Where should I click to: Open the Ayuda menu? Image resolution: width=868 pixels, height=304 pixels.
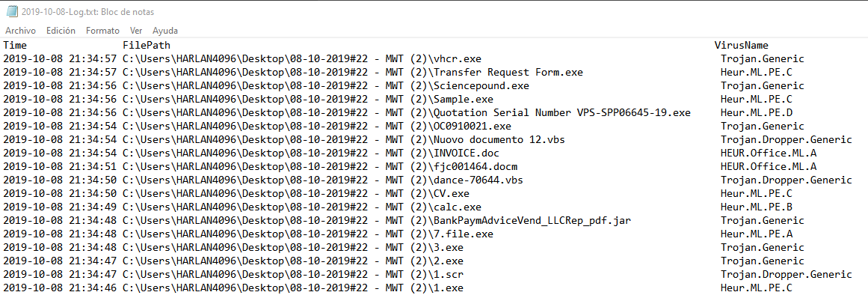point(165,31)
